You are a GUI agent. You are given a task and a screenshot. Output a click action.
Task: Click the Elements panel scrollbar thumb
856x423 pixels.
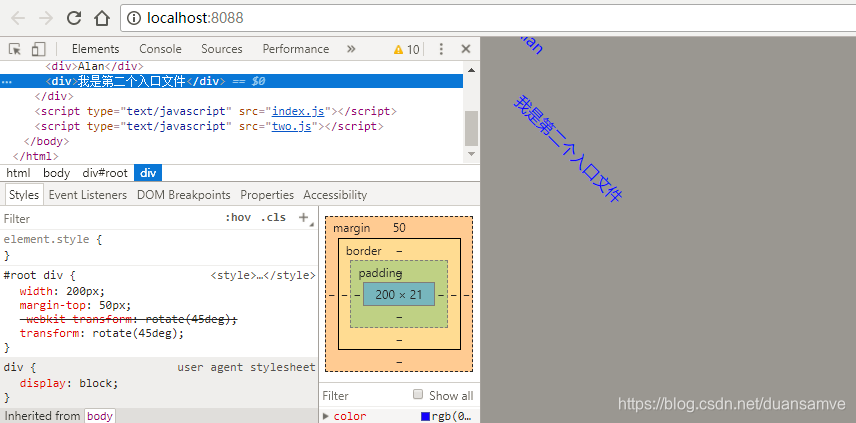click(471, 128)
